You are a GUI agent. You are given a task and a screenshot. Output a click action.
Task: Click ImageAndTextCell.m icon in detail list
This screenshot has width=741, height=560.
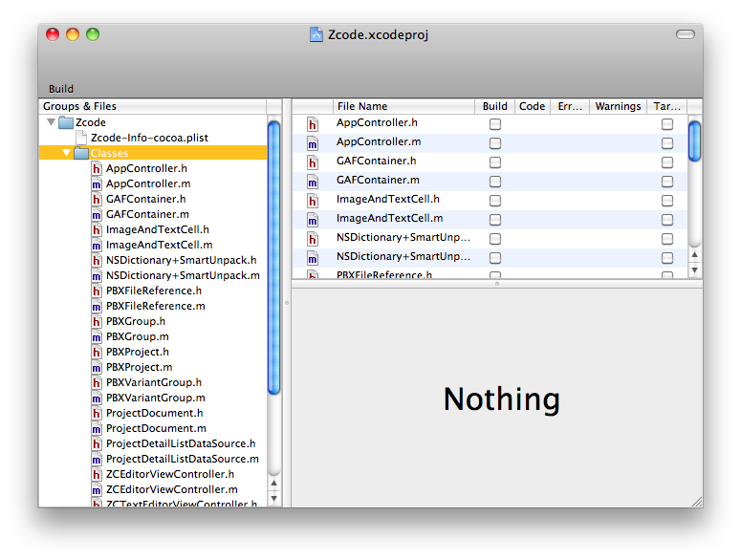coord(313,220)
